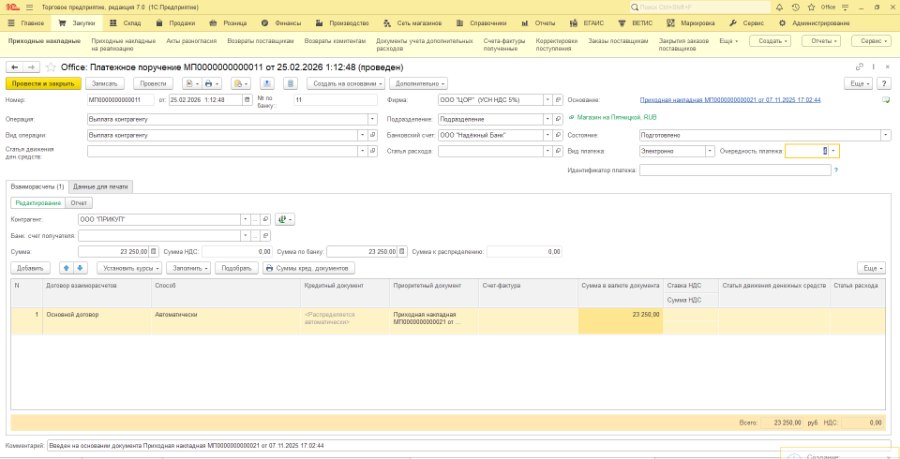Click the Провести button
Image resolution: width=900 pixels, height=459 pixels.
coord(154,84)
